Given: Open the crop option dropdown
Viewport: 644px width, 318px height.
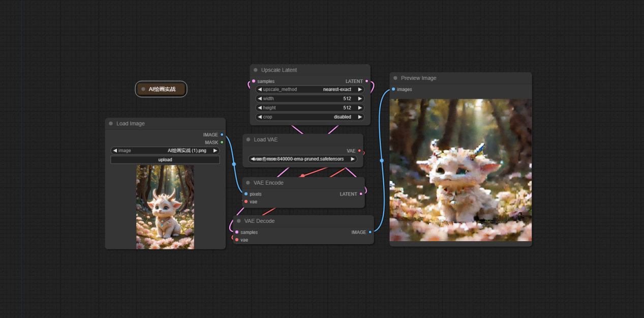Looking at the screenshot, I should [x=310, y=117].
